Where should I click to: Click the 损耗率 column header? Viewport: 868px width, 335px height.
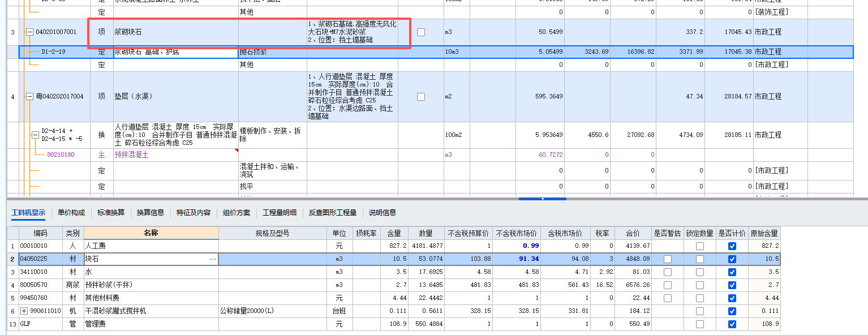[x=366, y=233]
